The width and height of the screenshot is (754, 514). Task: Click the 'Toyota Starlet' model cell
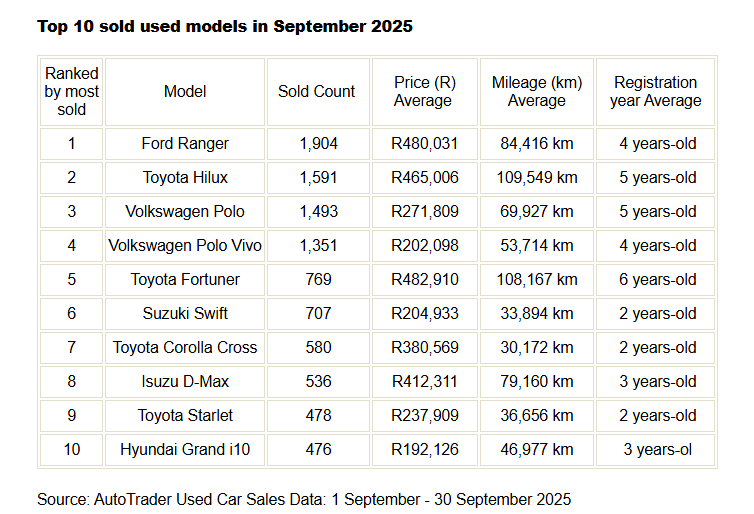point(185,416)
